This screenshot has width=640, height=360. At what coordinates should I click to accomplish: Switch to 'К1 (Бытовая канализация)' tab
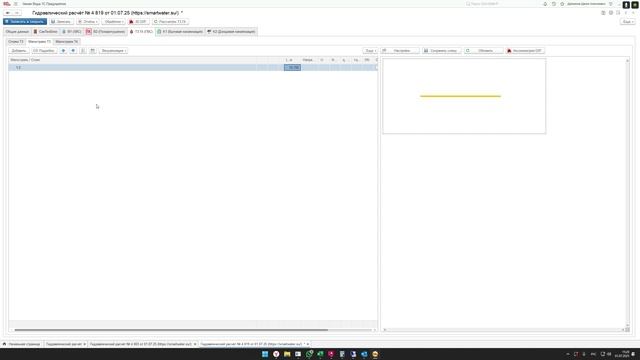pos(180,31)
